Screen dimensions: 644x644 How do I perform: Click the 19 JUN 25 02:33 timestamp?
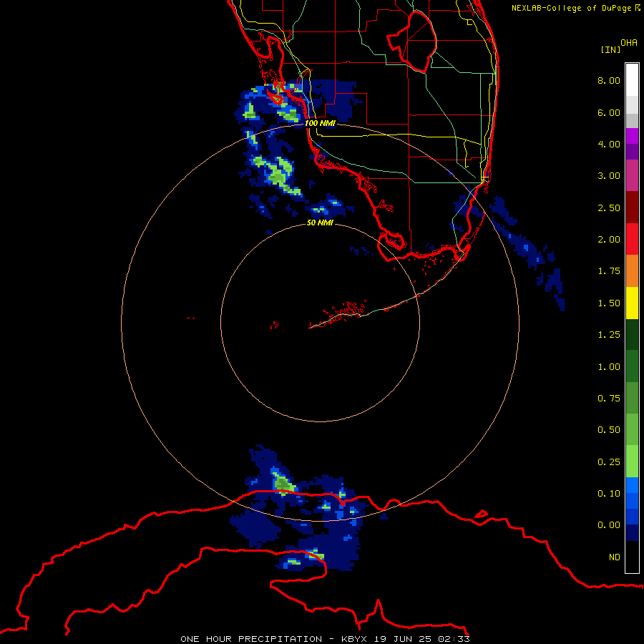pos(423,639)
